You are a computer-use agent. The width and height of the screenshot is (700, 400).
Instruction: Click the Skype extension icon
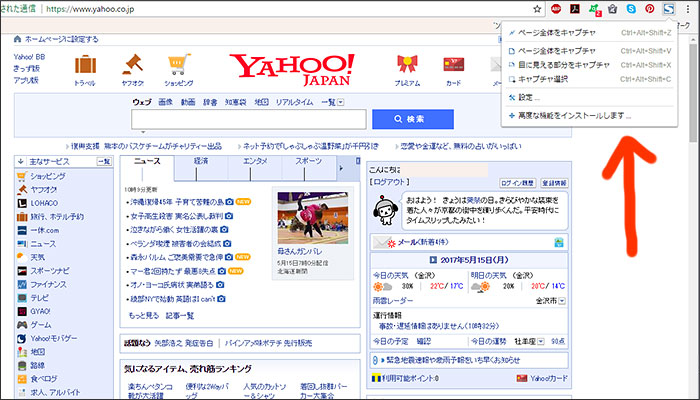630,8
